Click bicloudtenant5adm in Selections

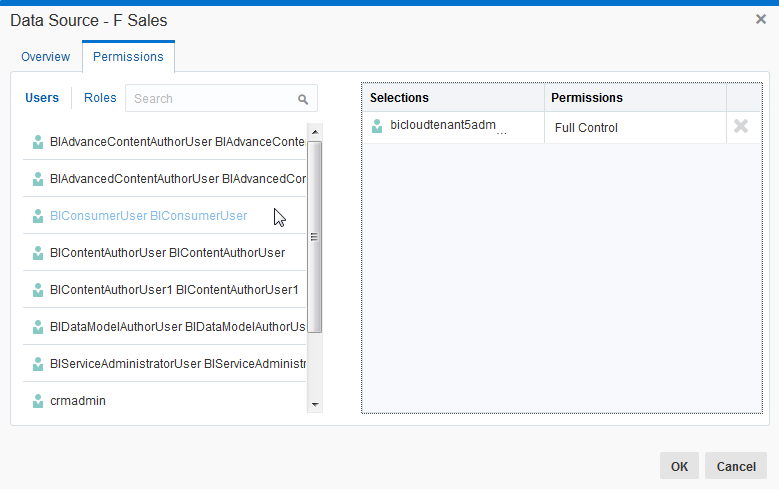443,125
